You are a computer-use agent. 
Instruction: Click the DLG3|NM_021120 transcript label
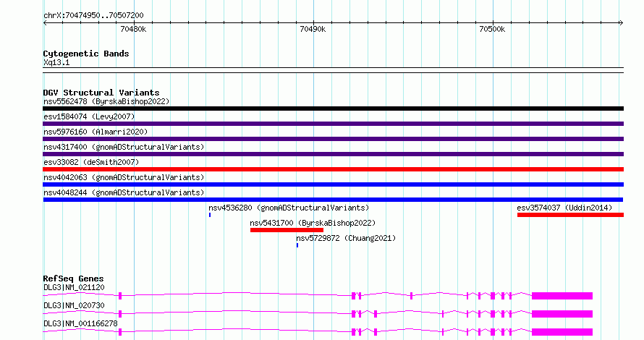[x=74, y=287]
